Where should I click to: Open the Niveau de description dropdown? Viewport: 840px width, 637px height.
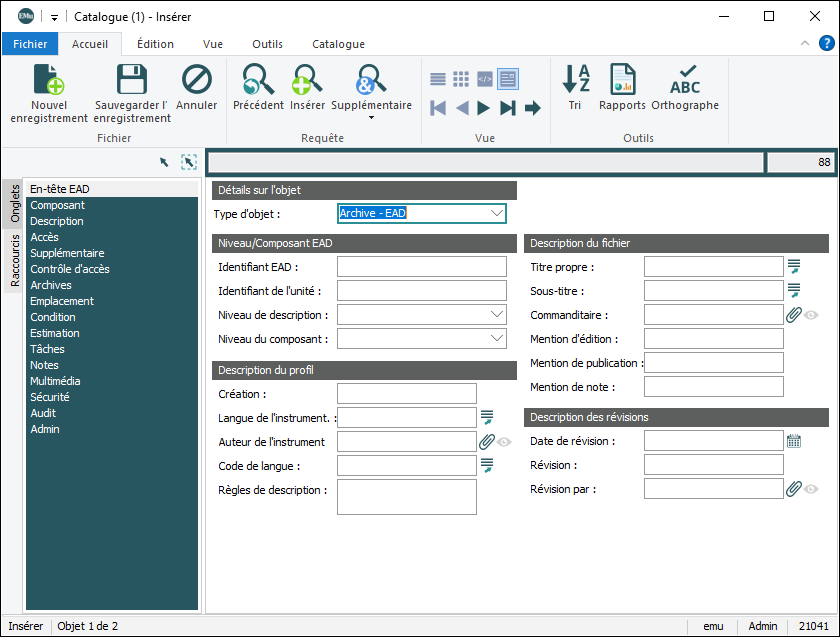point(498,315)
